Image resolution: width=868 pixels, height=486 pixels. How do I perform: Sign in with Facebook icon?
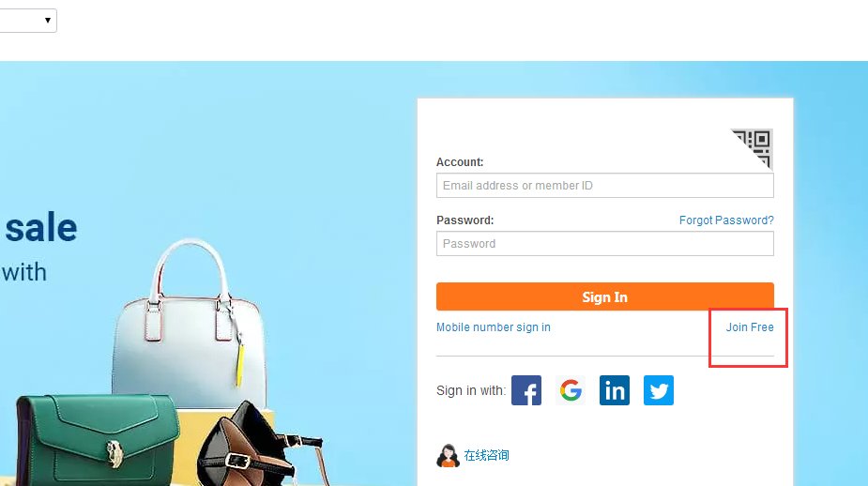pos(526,390)
